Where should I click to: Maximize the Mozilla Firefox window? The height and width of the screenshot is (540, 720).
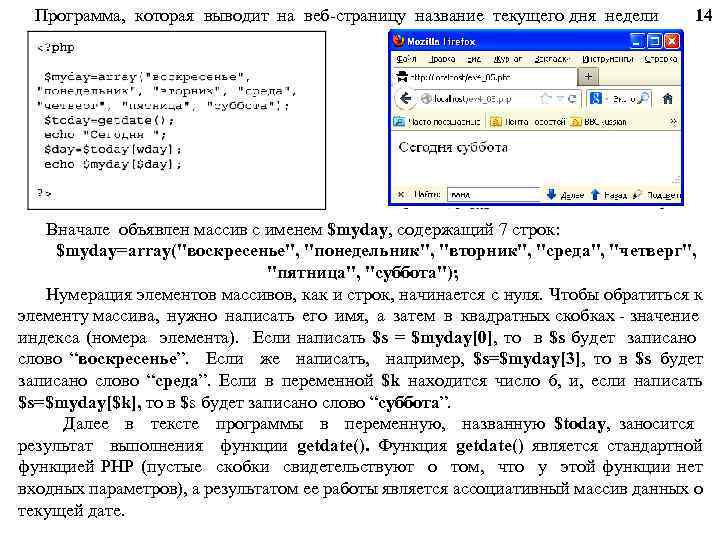point(654,41)
